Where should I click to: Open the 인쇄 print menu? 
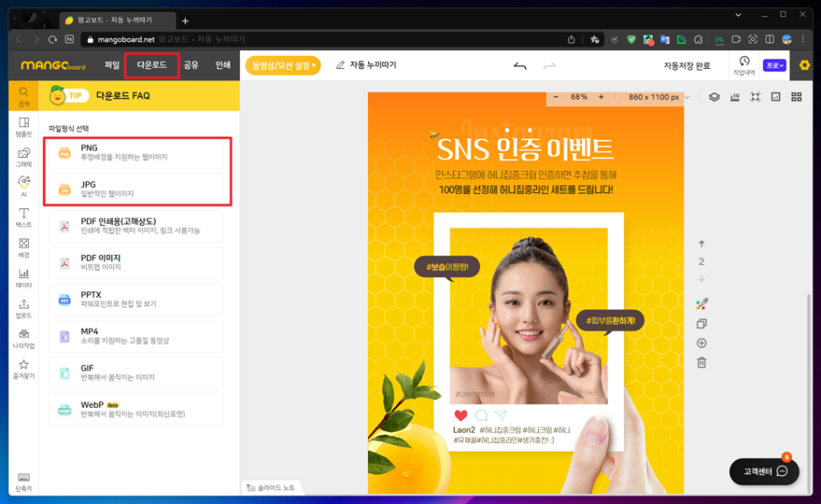tap(223, 65)
